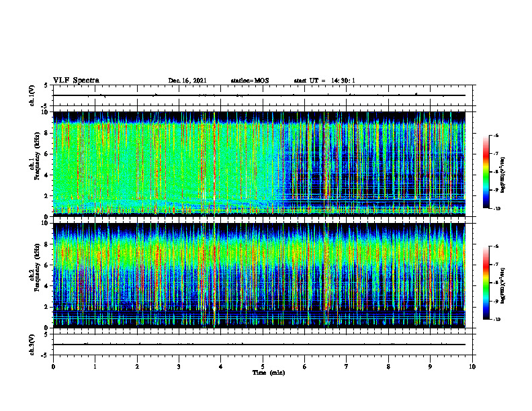This screenshot has height=411, width=532.
Task: Click the ch.1 frequency tick "10"
Action: [46, 112]
